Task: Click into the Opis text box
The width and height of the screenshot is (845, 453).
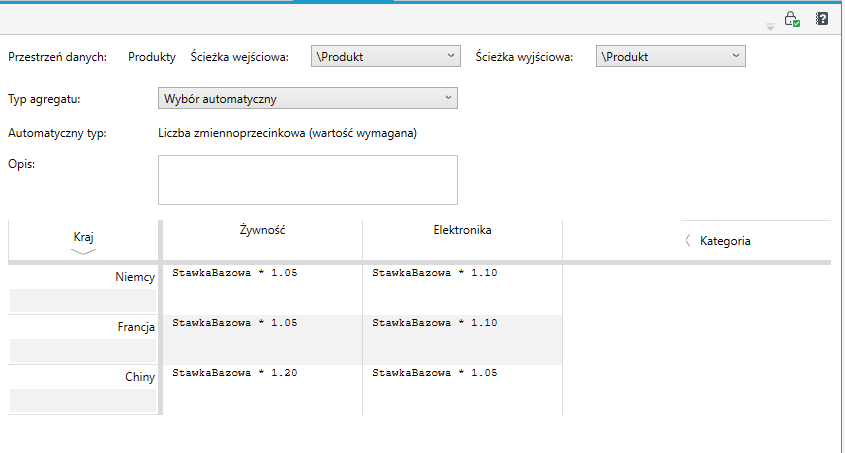Action: pyautogui.click(x=308, y=180)
